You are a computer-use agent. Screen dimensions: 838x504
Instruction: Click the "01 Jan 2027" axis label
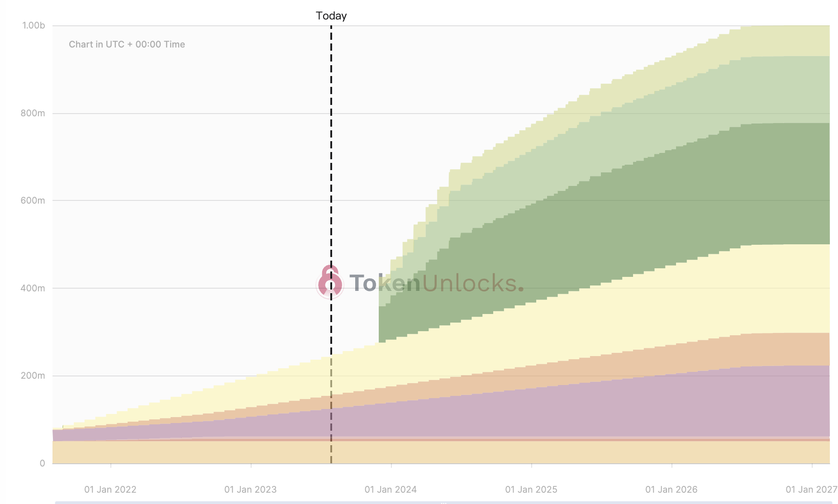(x=811, y=490)
